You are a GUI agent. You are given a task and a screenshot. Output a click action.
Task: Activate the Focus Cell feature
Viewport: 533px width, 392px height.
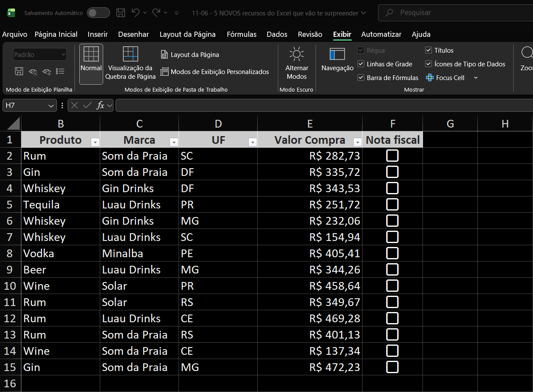point(445,78)
